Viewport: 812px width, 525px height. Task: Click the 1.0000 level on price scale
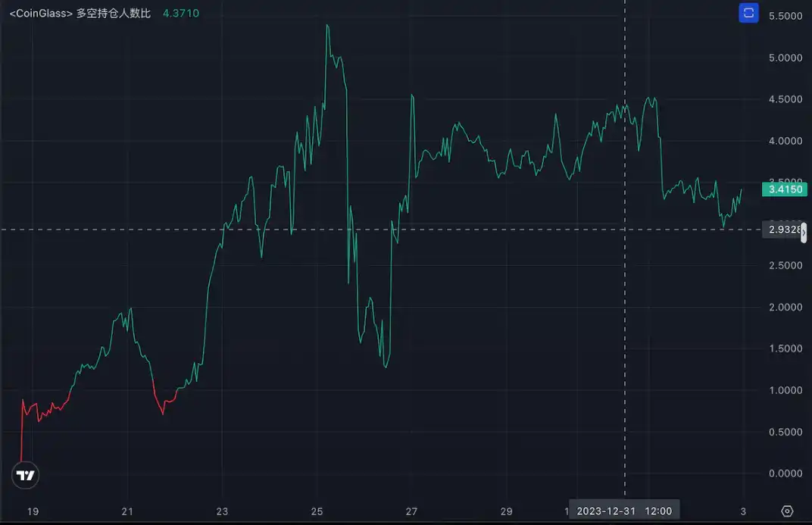click(x=784, y=390)
